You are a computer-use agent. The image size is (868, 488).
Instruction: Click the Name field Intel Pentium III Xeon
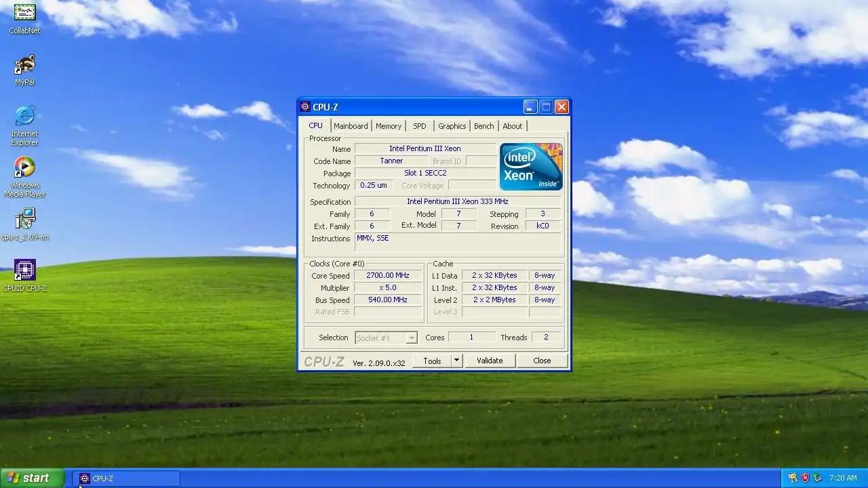[425, 148]
